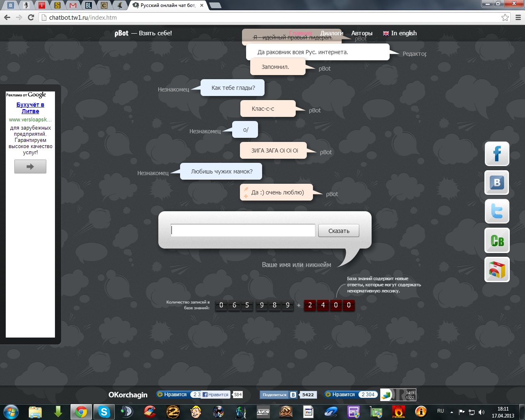Click the 'OKorchagin' footer link
This screenshot has height=420, width=525.
pyautogui.click(x=128, y=395)
